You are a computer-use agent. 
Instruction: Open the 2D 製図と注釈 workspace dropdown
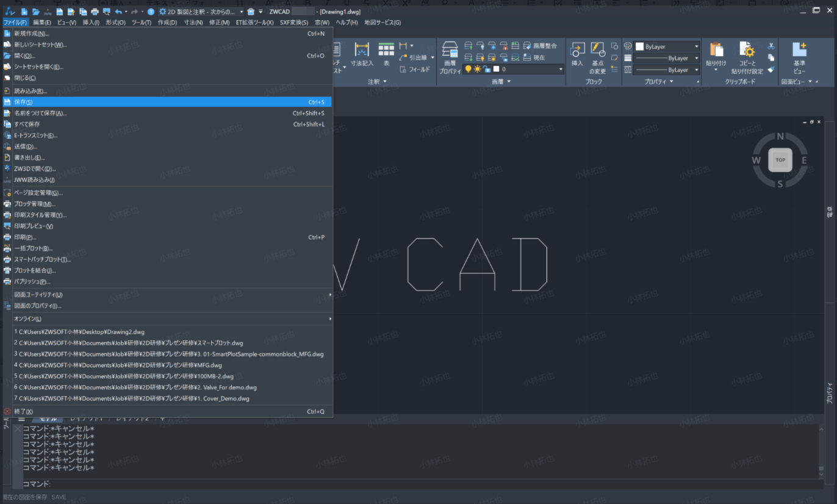[242, 12]
